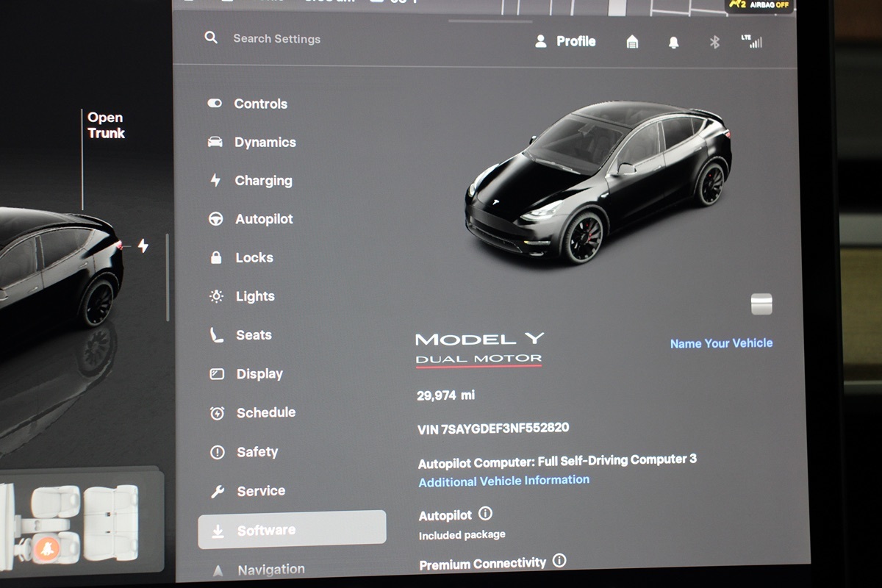Tap the Bluetooth icon
This screenshot has width=882, height=588.
[714, 42]
